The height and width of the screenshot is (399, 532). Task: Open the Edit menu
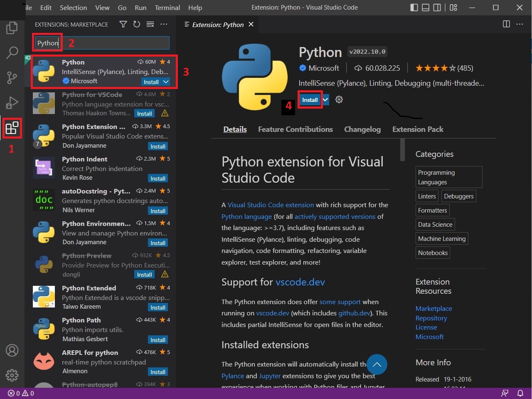tap(46, 7)
